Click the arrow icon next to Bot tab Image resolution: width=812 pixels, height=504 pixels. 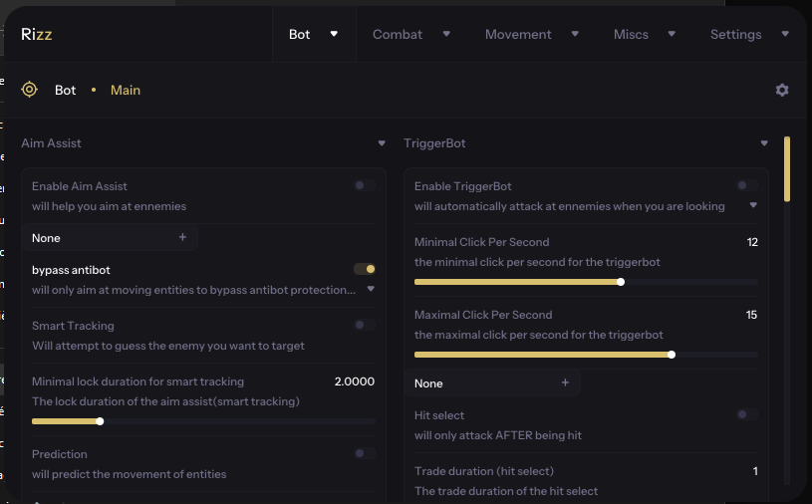(x=334, y=34)
